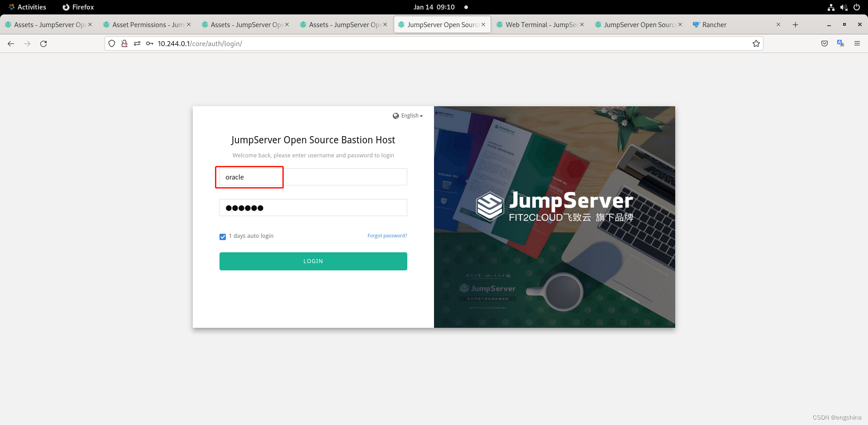Click the tracking protection shield icon

coord(112,43)
